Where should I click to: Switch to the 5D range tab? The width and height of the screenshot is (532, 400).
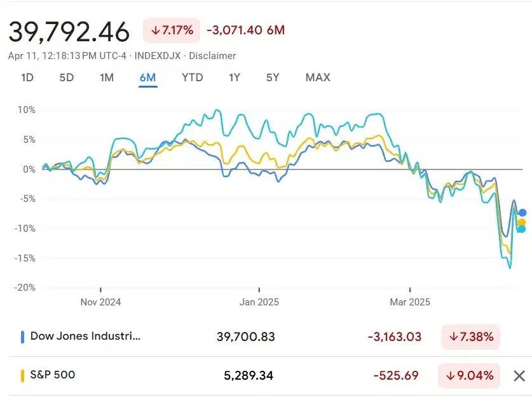[x=67, y=77]
